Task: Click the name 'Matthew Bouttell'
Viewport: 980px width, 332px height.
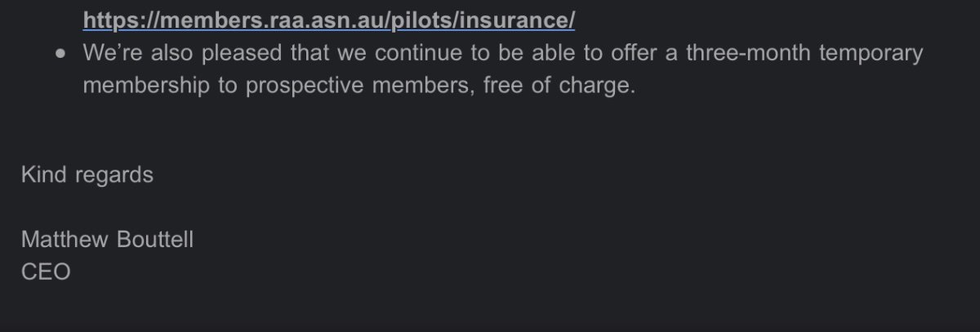Action: (107, 240)
